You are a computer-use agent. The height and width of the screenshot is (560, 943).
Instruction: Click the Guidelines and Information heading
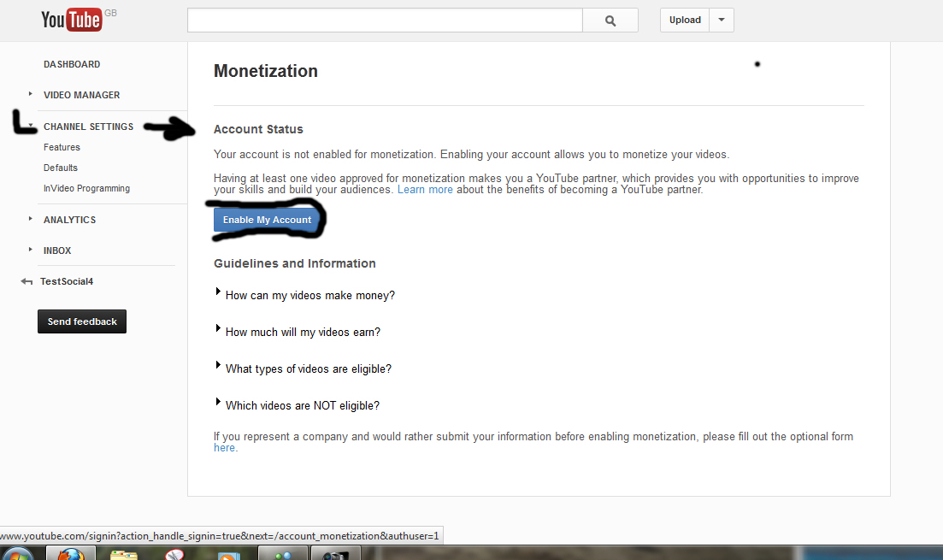click(295, 263)
